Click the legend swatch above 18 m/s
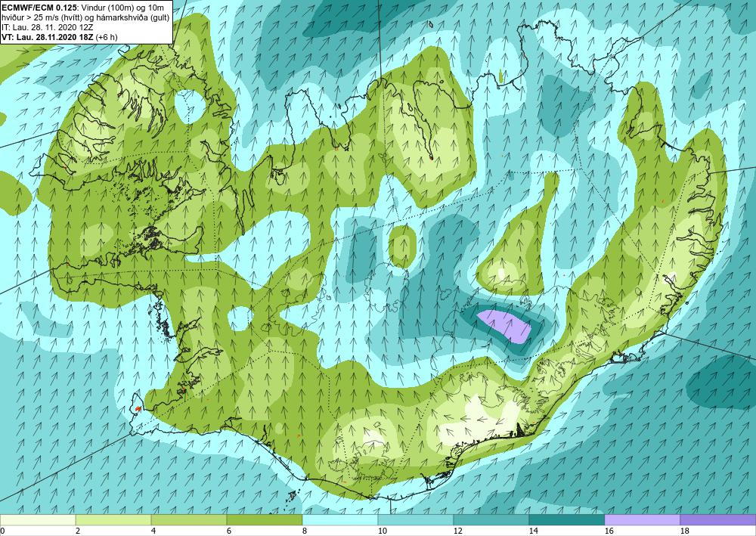The height and width of the screenshot is (536, 756). 718,520
